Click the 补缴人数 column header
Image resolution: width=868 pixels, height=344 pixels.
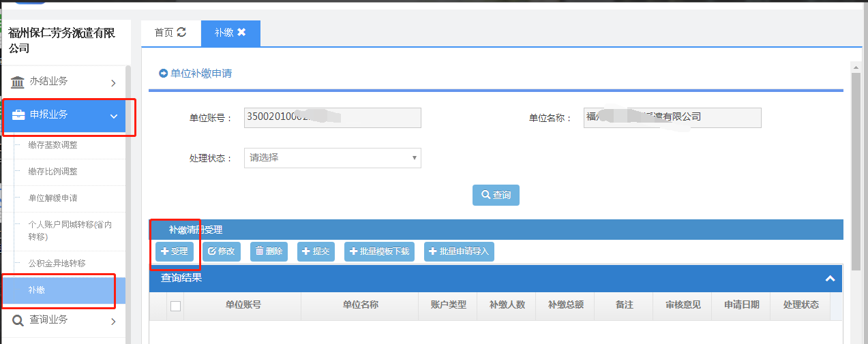tap(507, 305)
